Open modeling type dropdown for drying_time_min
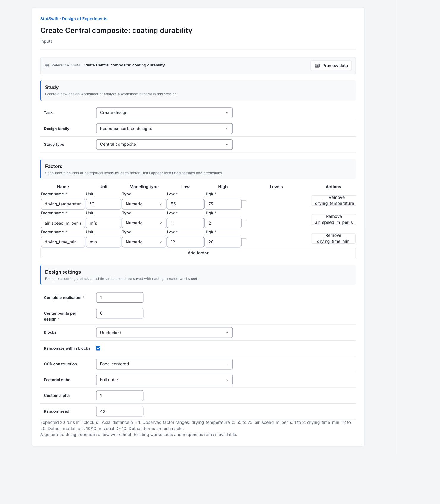This screenshot has width=440, height=504. click(x=144, y=242)
